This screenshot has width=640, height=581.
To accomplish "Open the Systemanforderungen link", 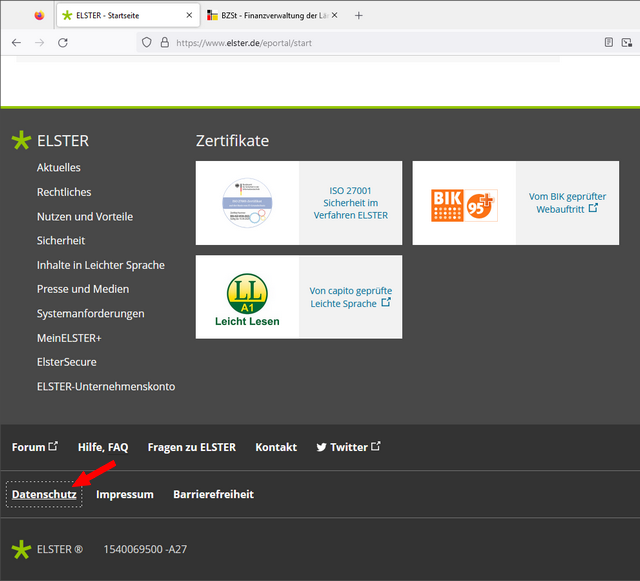I will click(x=91, y=314).
